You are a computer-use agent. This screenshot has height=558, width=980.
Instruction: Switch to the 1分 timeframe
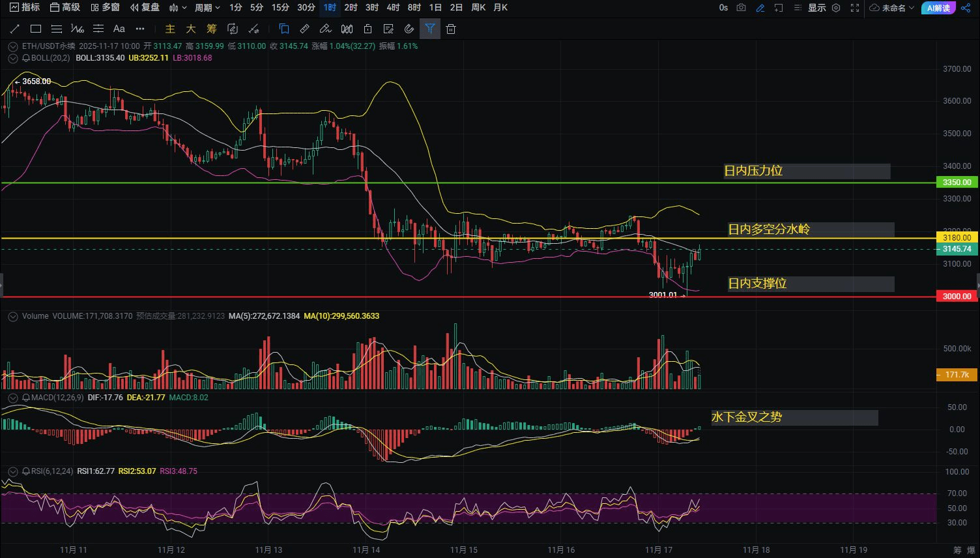236,8
